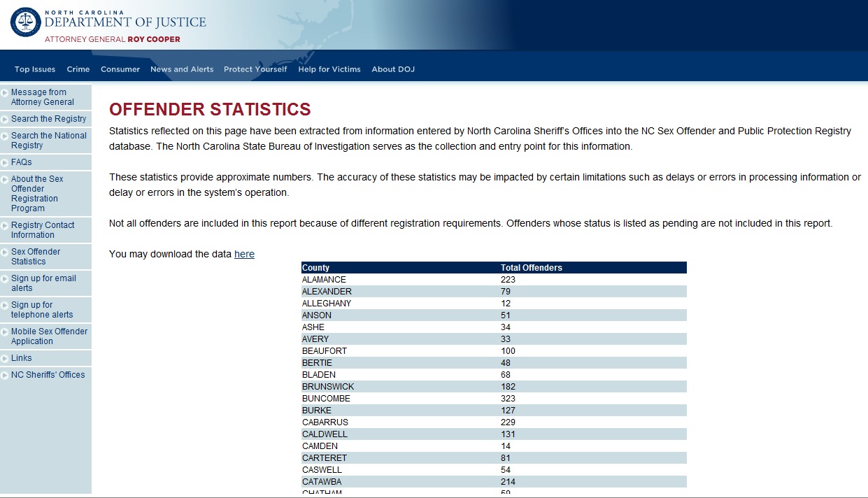Download the data via 'here' link
868x498 pixels.
(x=244, y=254)
